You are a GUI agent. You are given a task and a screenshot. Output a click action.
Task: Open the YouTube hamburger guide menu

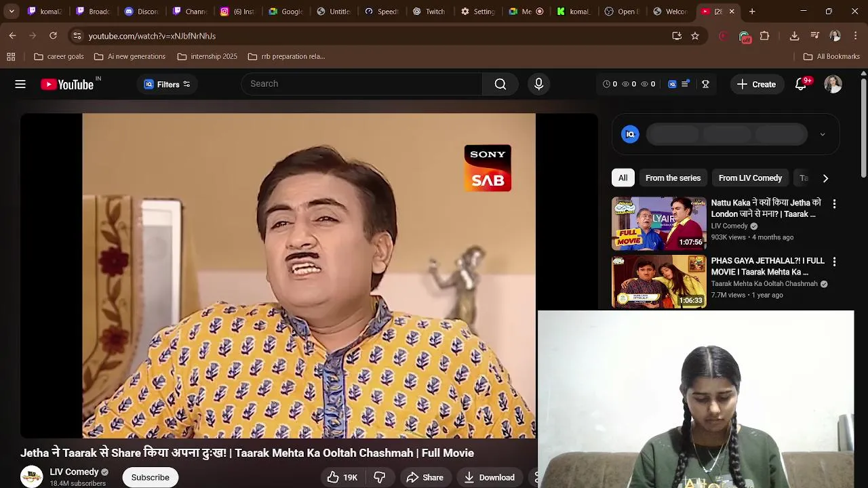pyautogui.click(x=20, y=84)
